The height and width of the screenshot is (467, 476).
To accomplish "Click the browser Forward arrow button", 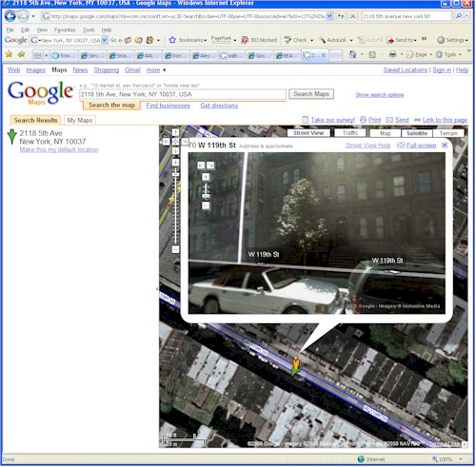I will (23, 16).
